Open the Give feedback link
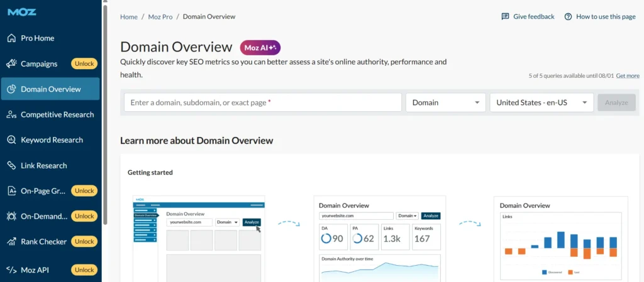 pyautogui.click(x=533, y=17)
